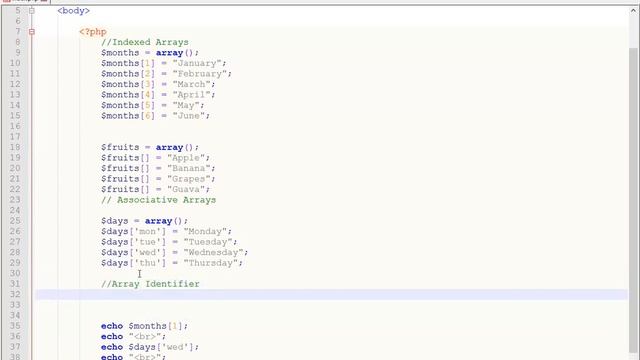Click line number 35 in the margin
This screenshot has width=640, height=360.
[x=15, y=326]
